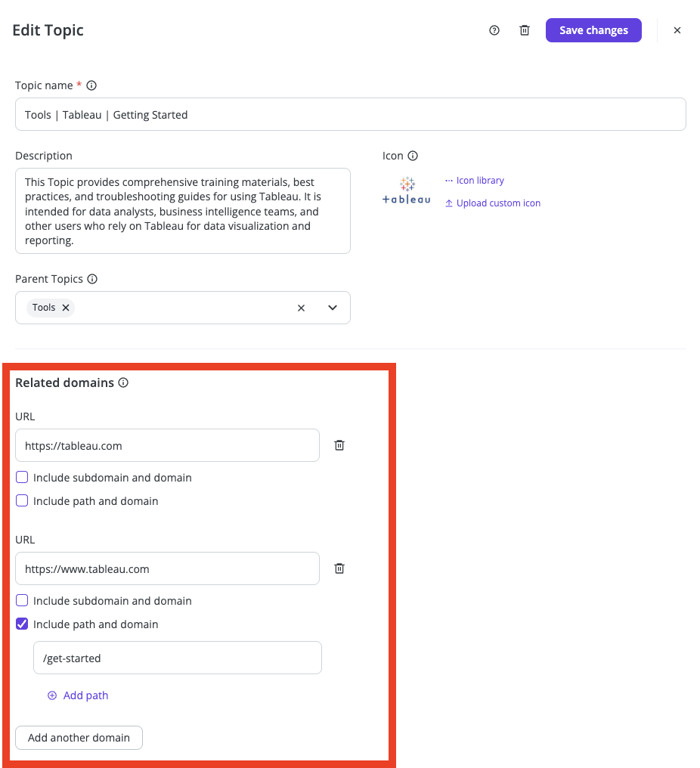
Task: Click the Tableau logo icon preview
Action: pos(407,191)
